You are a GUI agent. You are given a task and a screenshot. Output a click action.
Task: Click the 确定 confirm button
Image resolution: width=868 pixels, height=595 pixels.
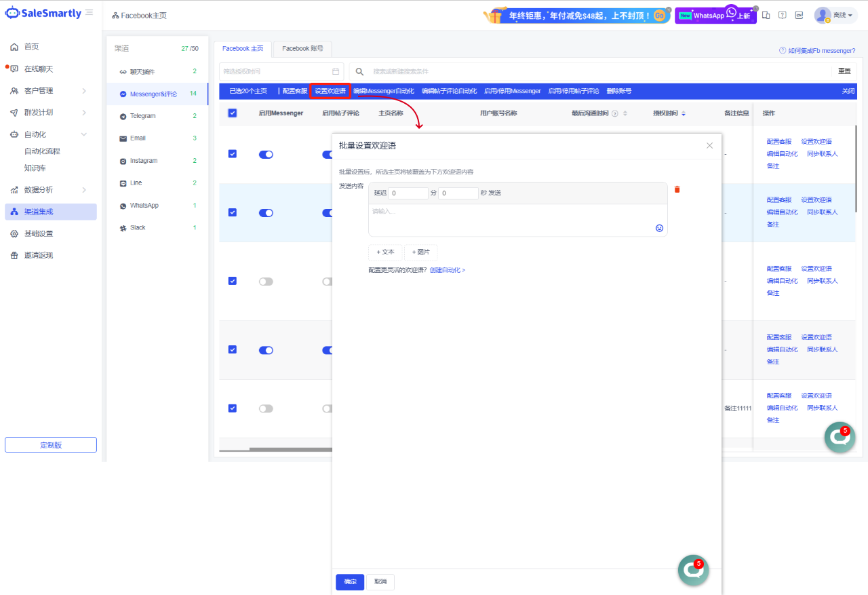tap(350, 582)
